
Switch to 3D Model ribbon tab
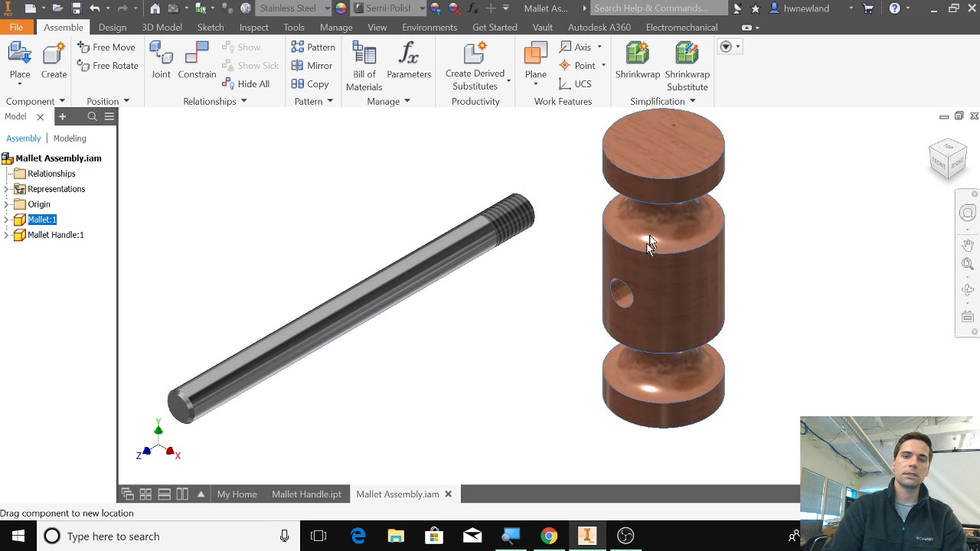162,28
